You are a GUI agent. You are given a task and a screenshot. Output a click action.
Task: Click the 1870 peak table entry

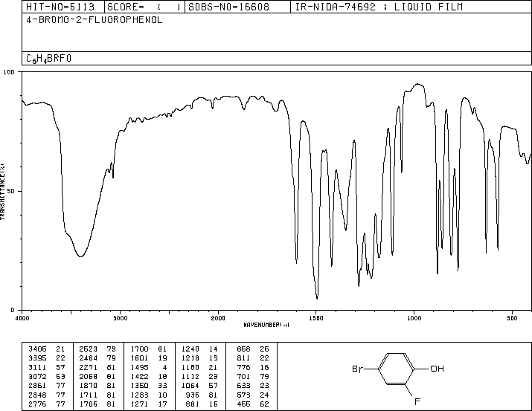click(x=89, y=386)
